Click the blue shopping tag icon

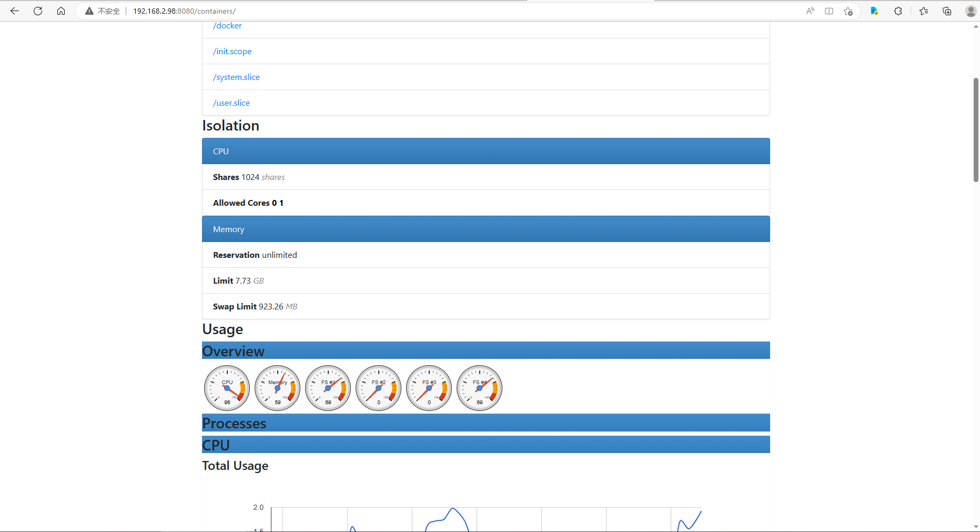[874, 11]
